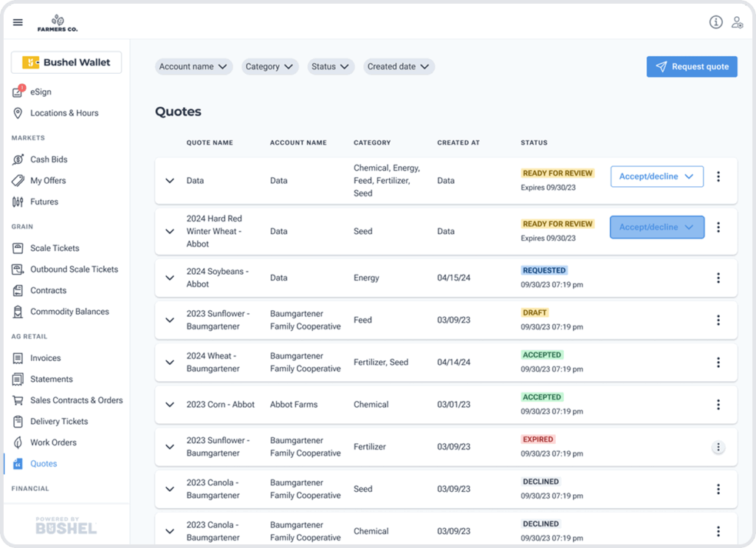Click the Farmers Co. logo

(x=58, y=23)
